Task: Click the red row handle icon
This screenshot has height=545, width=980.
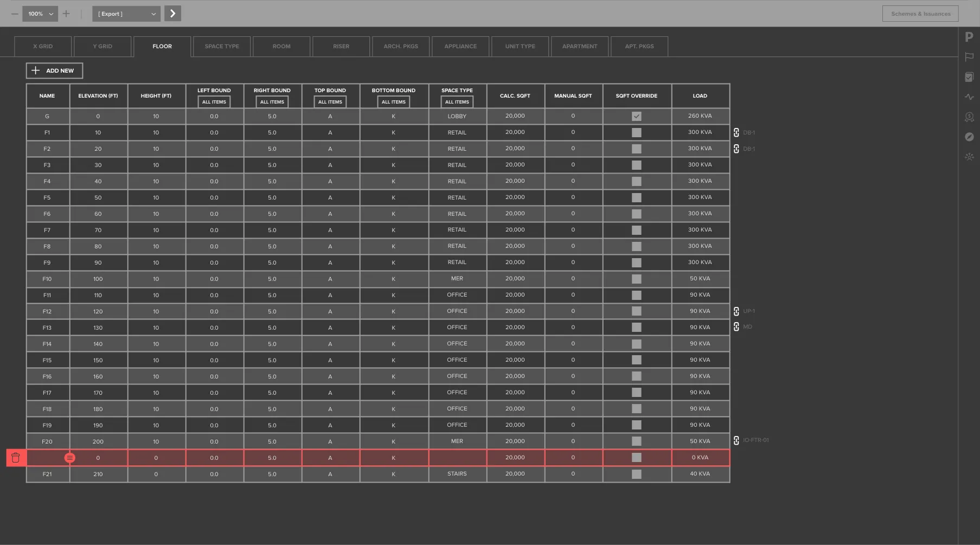Action: (70, 458)
